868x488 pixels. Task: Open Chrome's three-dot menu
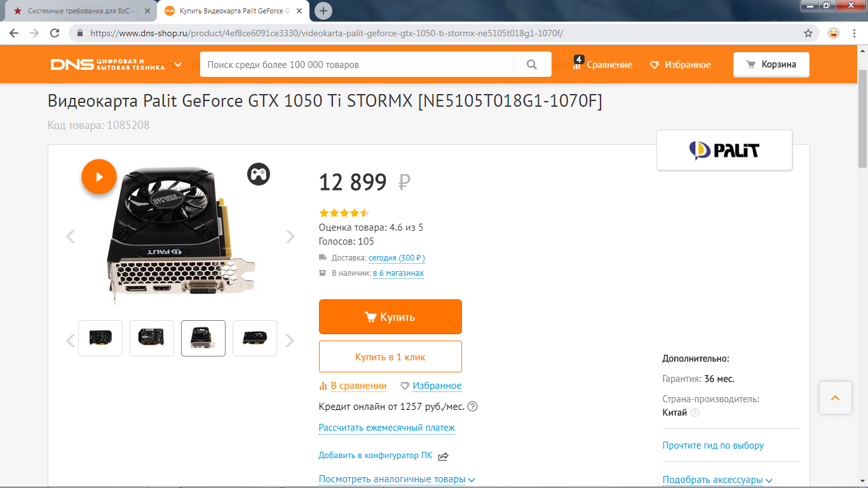click(855, 33)
